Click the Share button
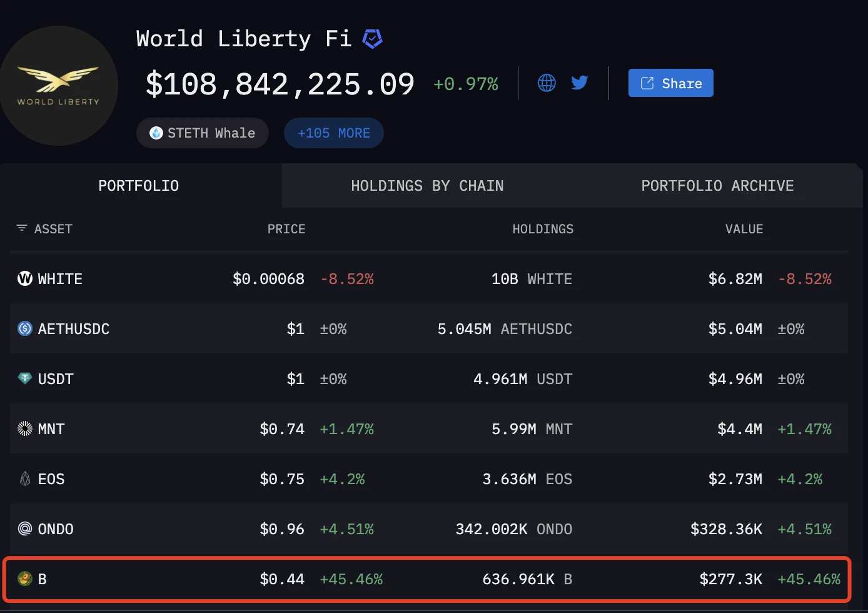Screen dimensions: 868x613 670,83
